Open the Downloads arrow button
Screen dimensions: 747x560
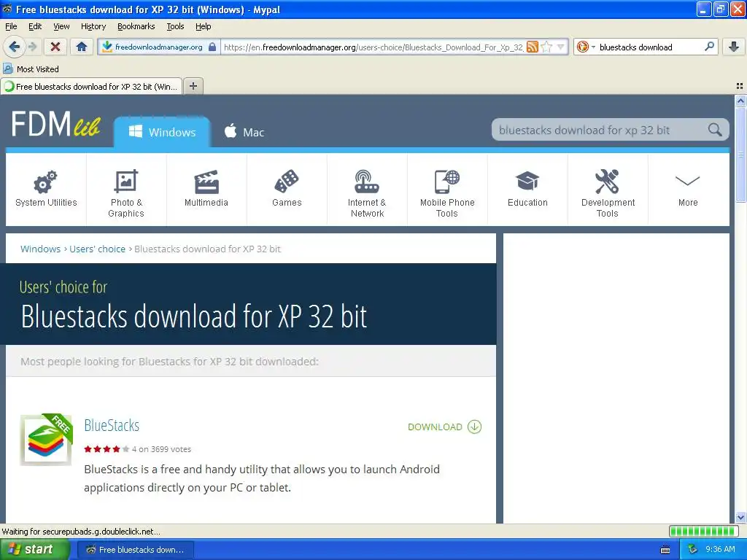point(734,47)
